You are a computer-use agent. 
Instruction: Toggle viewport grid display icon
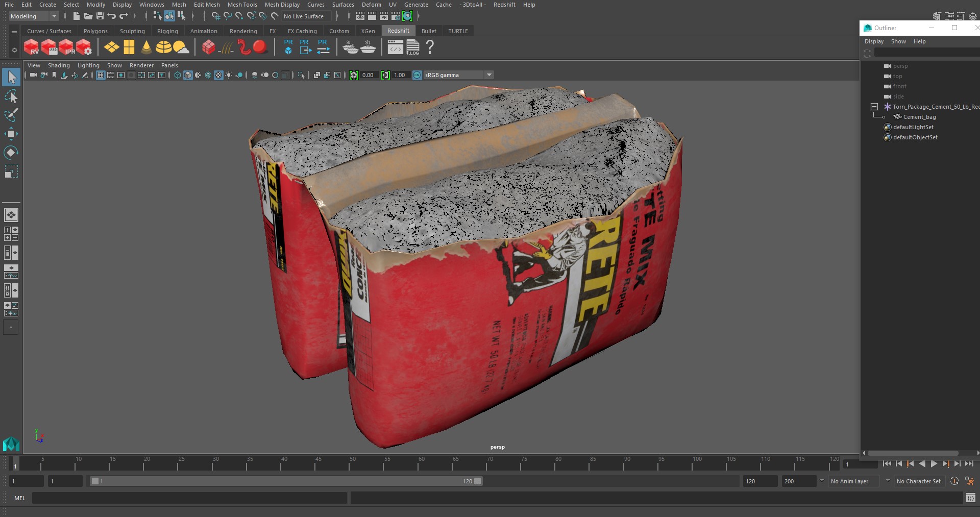click(x=101, y=75)
